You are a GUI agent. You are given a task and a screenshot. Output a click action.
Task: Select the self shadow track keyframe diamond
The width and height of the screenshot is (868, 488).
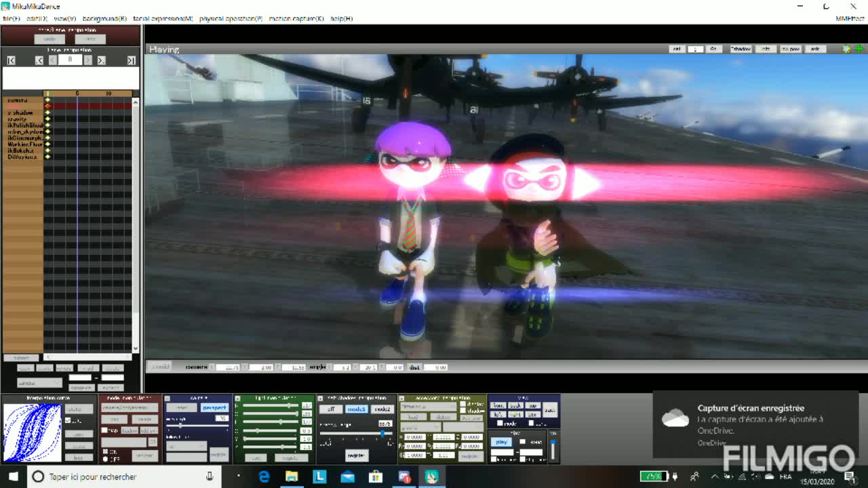[47, 113]
